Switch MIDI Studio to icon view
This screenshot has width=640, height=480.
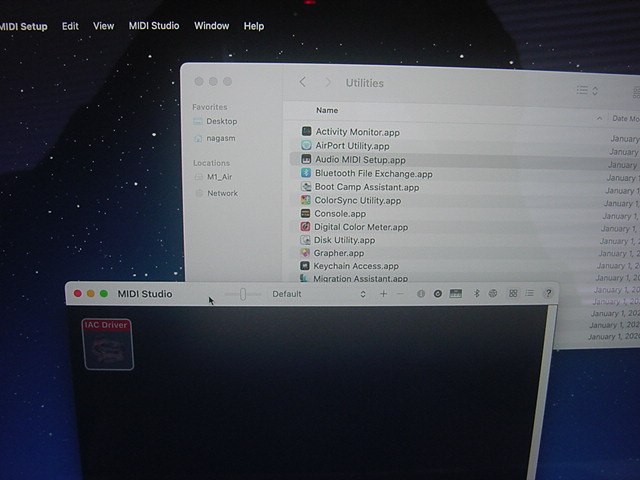click(x=513, y=293)
